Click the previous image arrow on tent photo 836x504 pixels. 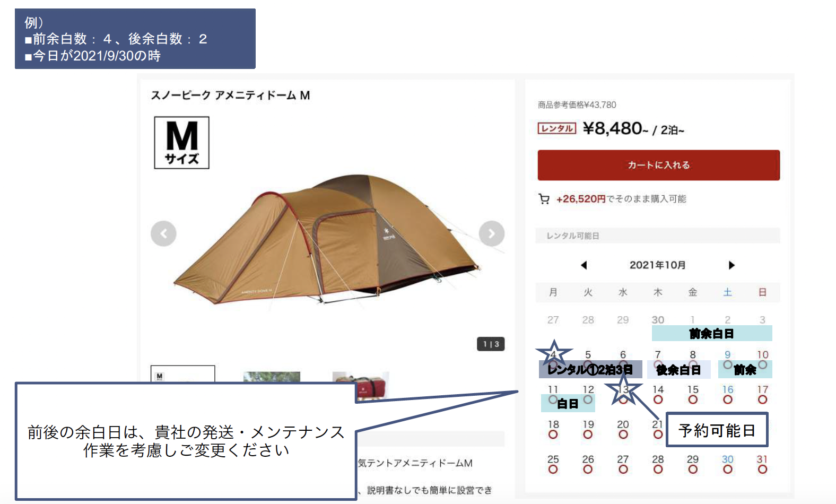coord(163,233)
